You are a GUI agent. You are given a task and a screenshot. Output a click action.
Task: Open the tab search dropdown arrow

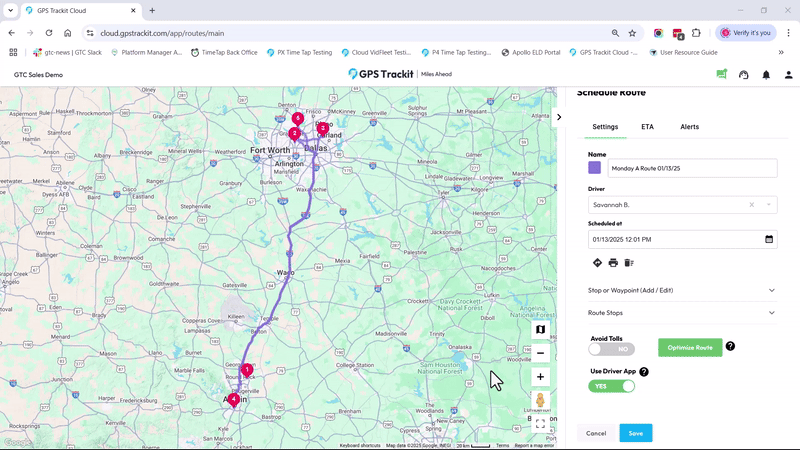coord(10,10)
